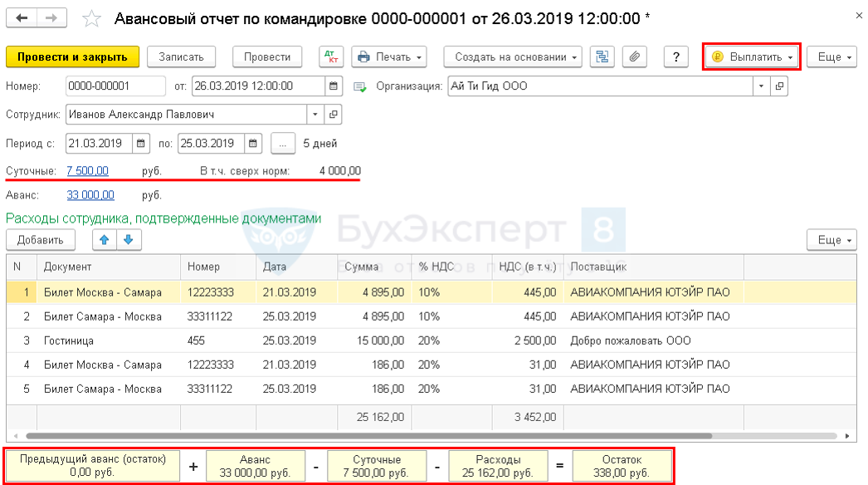Click Провести и закрыть button
The image size is (868, 485).
pyautogui.click(x=72, y=56)
